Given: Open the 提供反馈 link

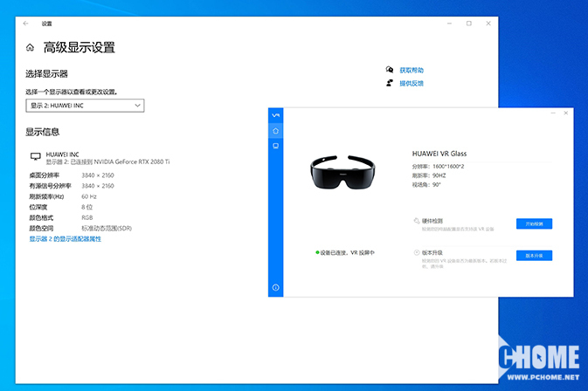Looking at the screenshot, I should point(412,83).
